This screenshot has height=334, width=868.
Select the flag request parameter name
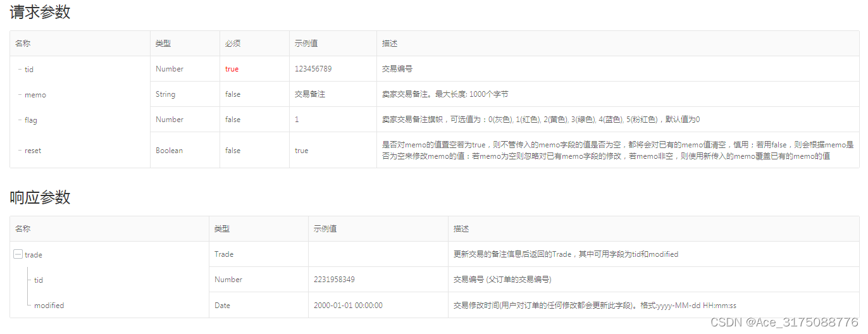pos(31,120)
